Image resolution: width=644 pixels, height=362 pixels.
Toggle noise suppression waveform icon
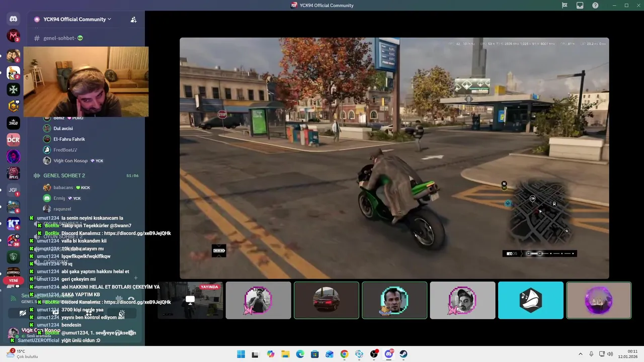pyautogui.click(x=119, y=299)
